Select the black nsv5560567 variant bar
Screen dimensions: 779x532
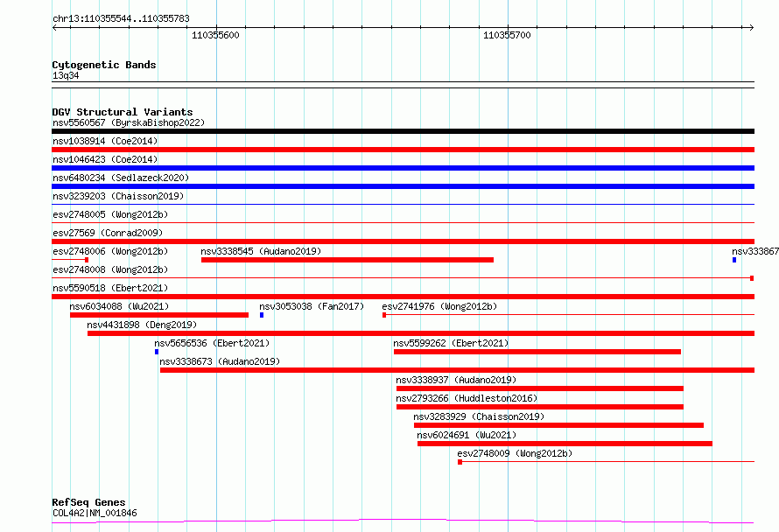(403, 131)
